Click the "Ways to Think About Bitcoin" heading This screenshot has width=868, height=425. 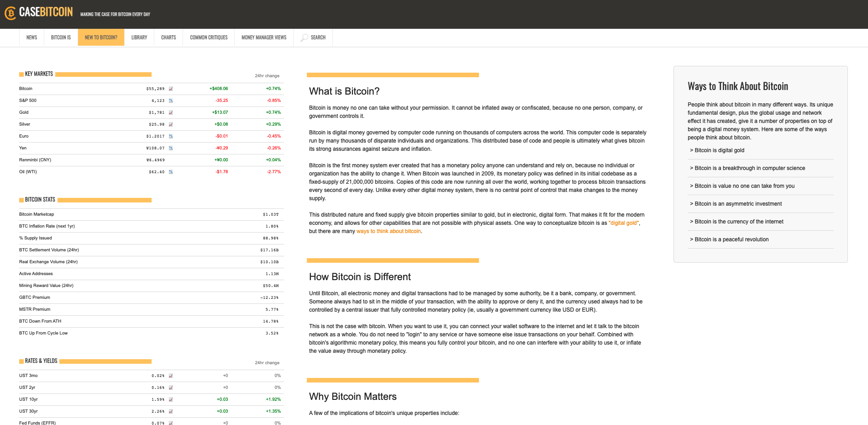738,86
